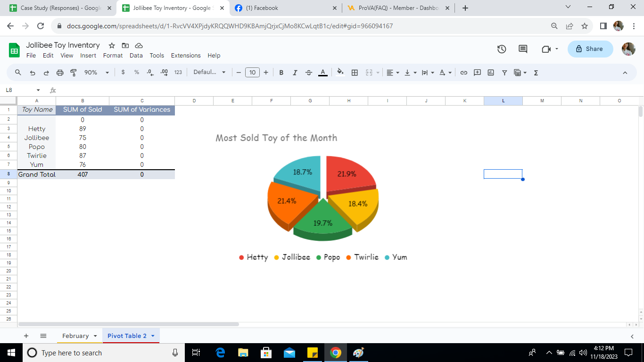This screenshot has width=644, height=362.
Task: Format selection as currency
Action: tap(123, 73)
